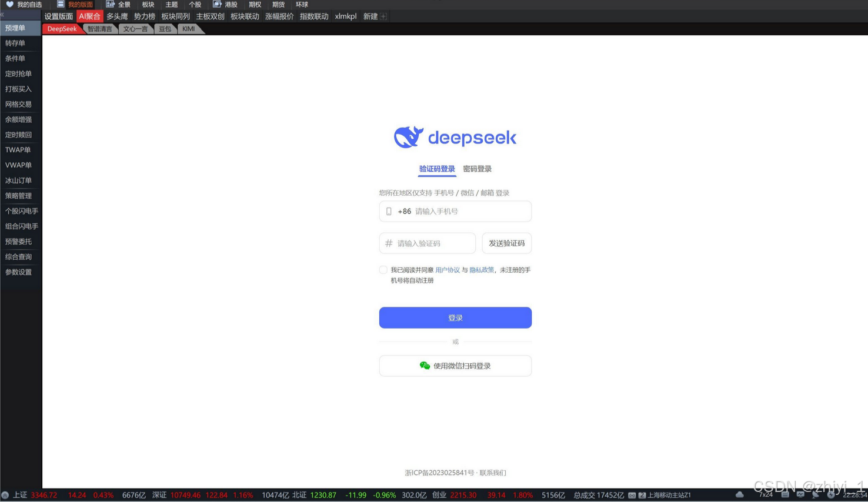Open the 期权 top menu
The width and height of the screenshot is (868, 502).
coord(255,4)
